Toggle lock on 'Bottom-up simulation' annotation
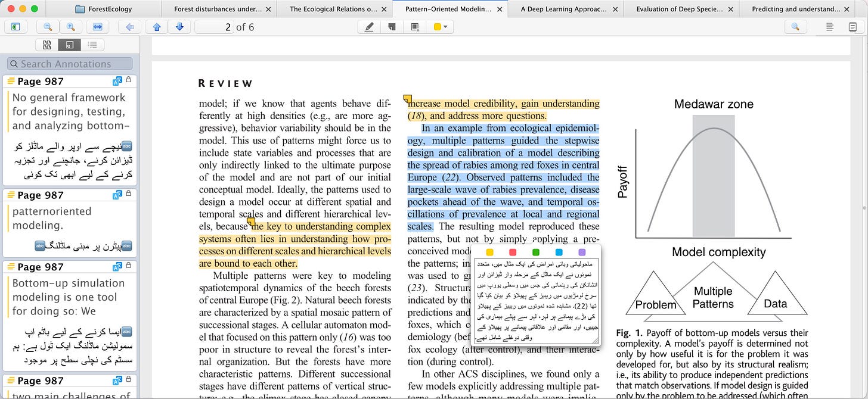Image resolution: width=868 pixels, height=399 pixels. (x=128, y=266)
